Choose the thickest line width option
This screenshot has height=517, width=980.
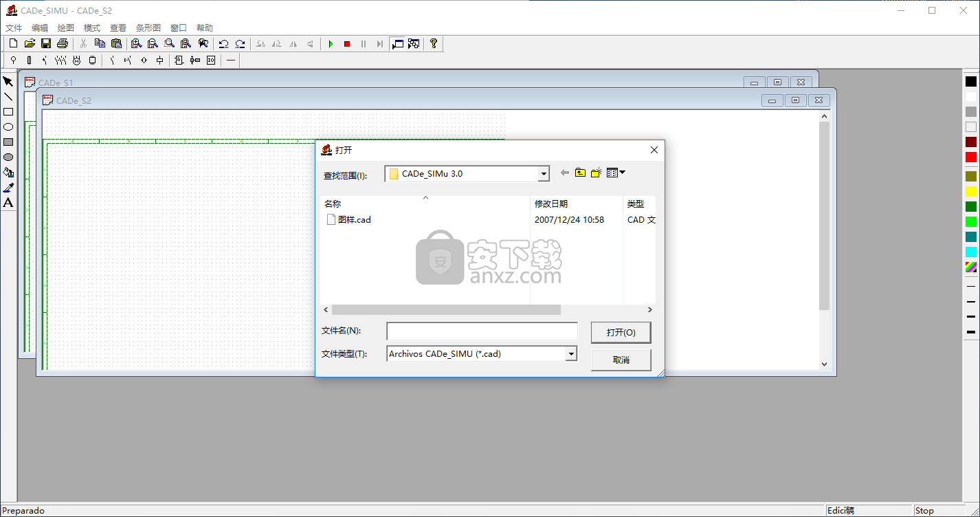pyautogui.click(x=971, y=333)
